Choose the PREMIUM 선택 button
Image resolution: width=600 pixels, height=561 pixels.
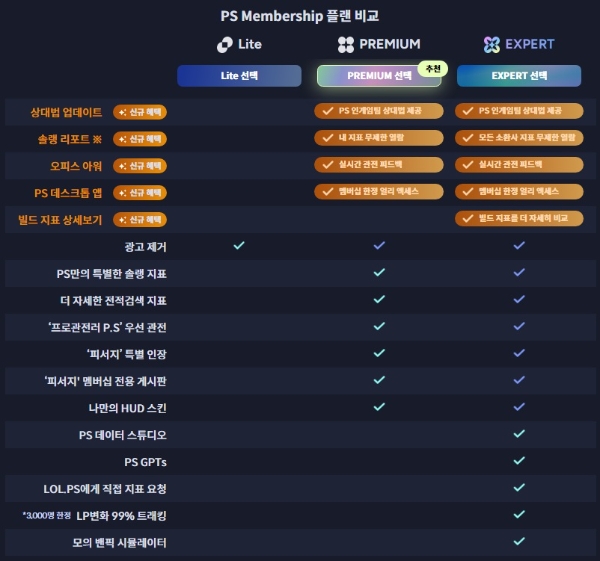(378, 76)
